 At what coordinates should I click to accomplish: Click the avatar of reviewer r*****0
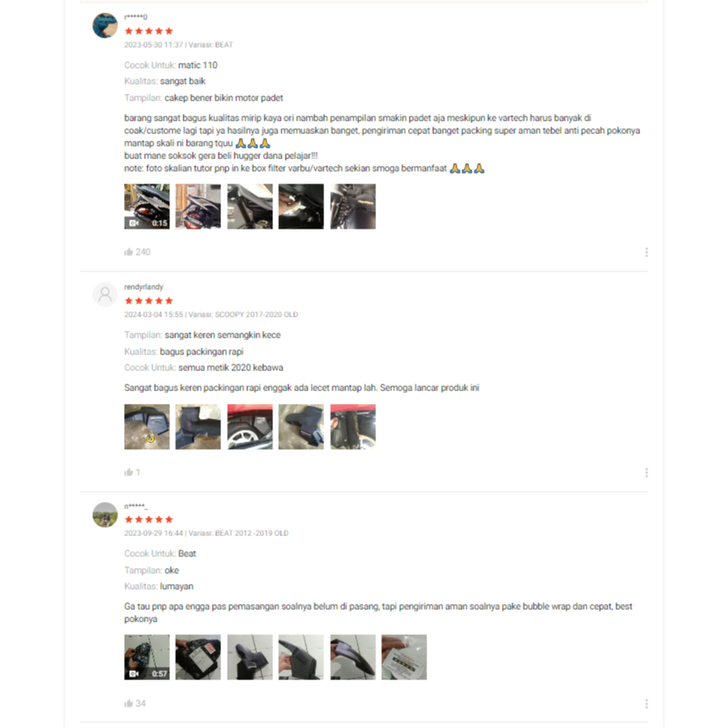105,25
